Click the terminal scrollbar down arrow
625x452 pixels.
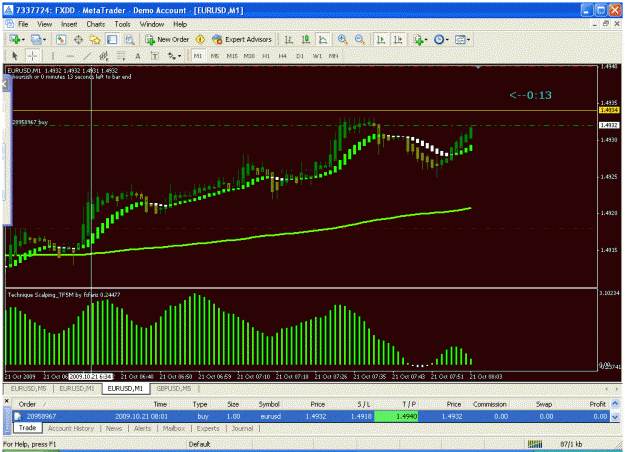(615, 417)
